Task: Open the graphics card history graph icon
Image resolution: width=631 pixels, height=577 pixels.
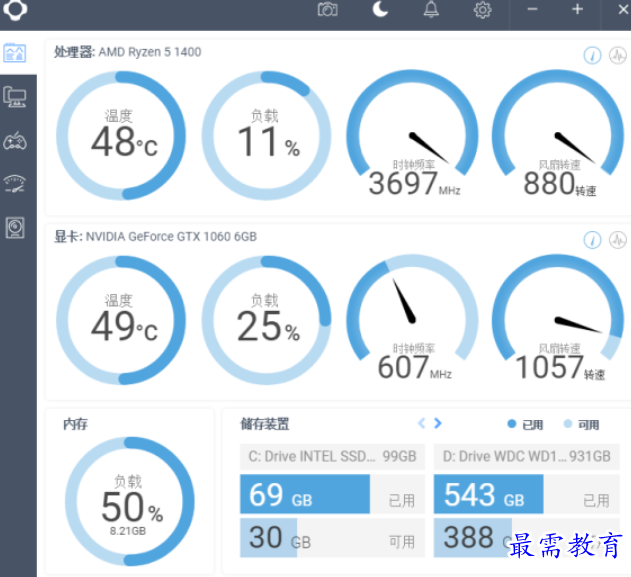Action: tap(618, 240)
